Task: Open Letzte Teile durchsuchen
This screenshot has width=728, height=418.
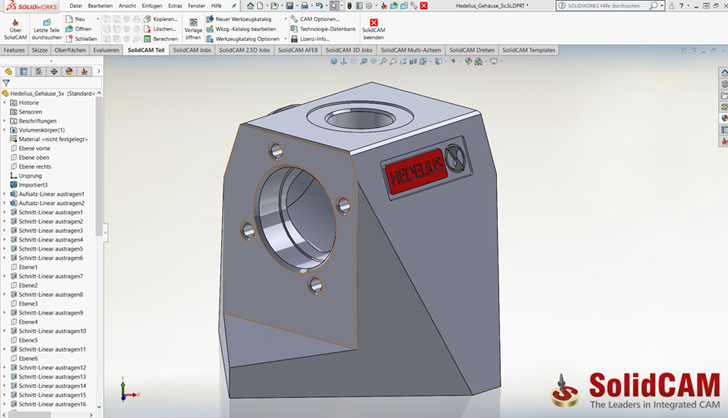Action: click(47, 30)
